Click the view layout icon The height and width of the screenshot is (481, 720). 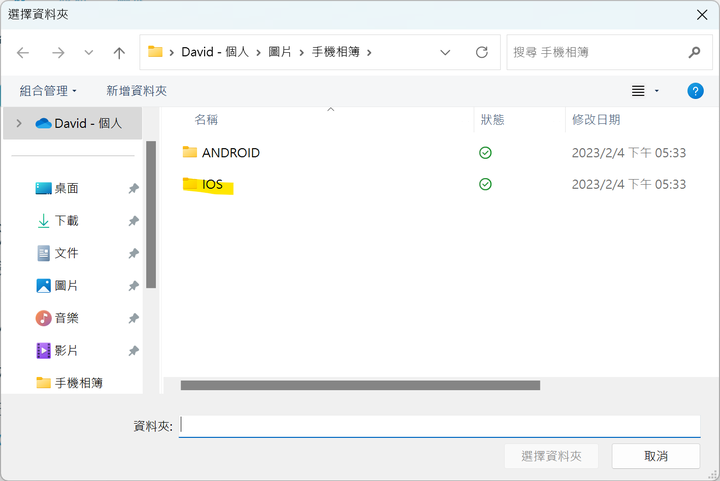pos(638,91)
